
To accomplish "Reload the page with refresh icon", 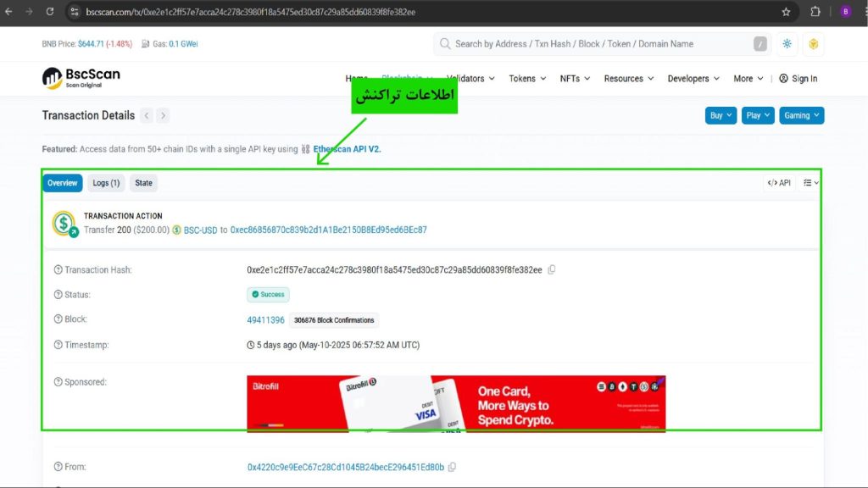I will [50, 12].
